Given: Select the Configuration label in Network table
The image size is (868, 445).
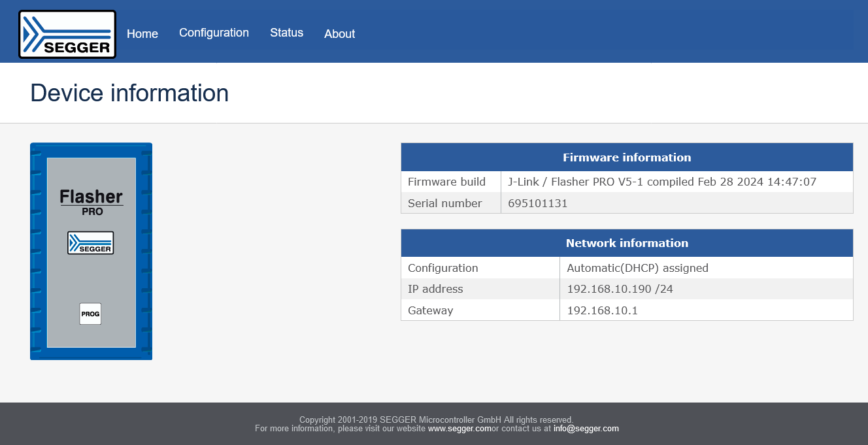Looking at the screenshot, I should click(480, 268).
